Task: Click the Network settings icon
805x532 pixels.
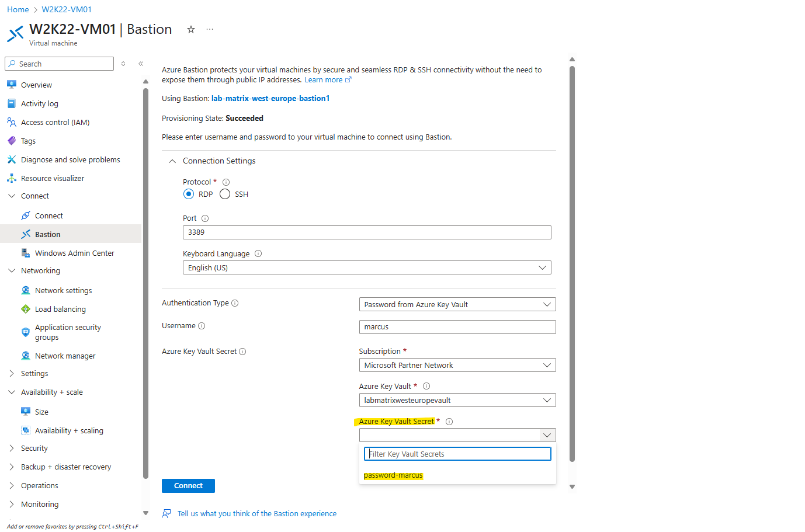Action: pos(26,290)
